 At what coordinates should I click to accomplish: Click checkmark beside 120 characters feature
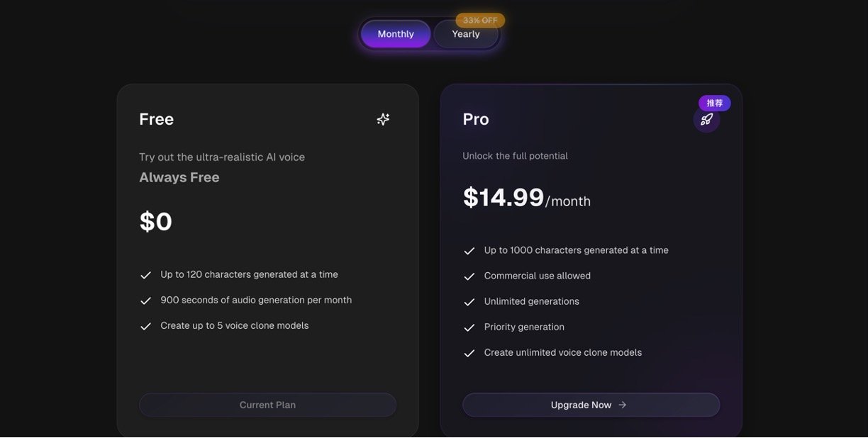[x=146, y=275]
